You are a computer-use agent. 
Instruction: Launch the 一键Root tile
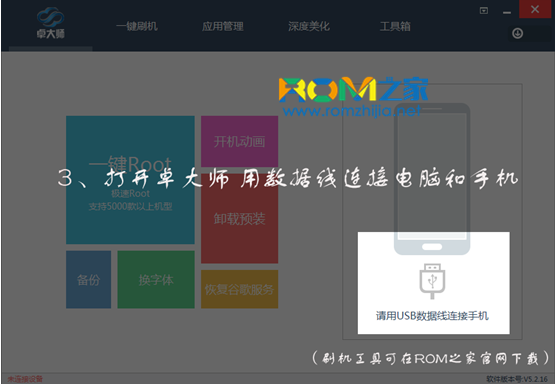click(130, 180)
